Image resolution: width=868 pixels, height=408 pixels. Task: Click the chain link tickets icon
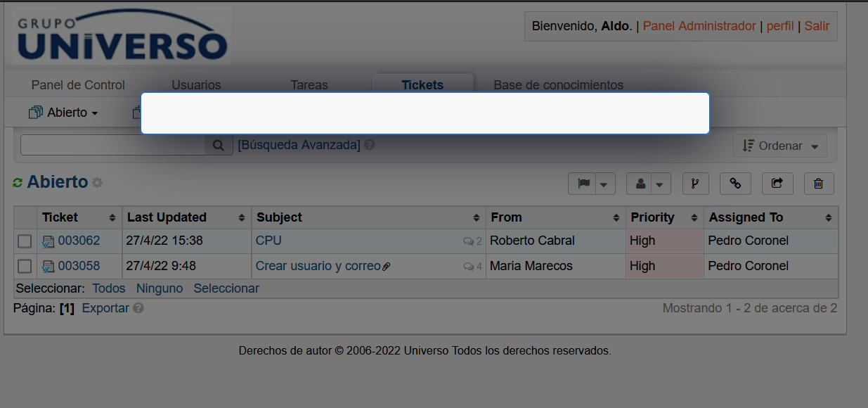point(735,184)
